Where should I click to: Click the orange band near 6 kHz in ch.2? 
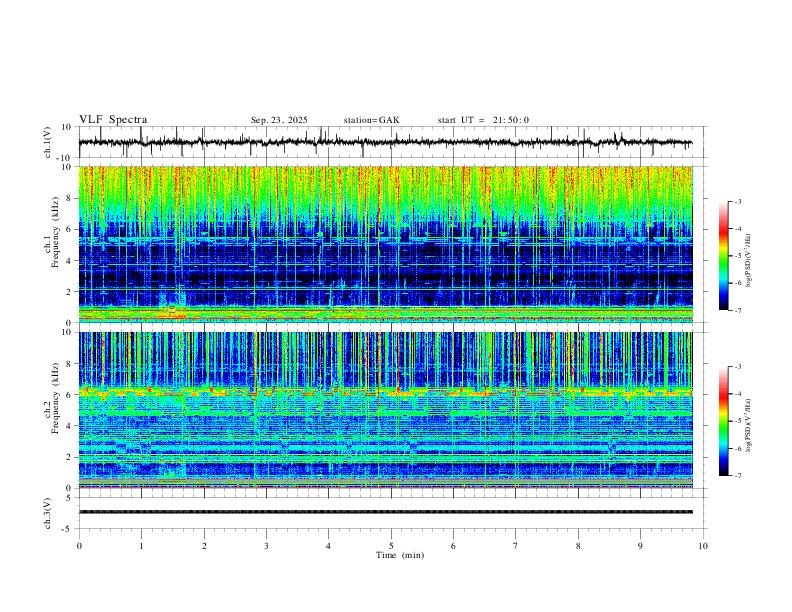pos(385,391)
